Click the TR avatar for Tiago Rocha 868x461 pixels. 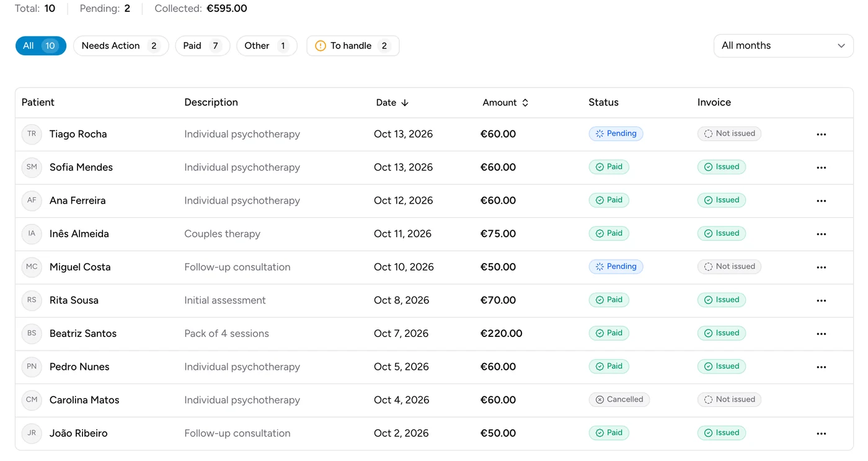point(32,134)
